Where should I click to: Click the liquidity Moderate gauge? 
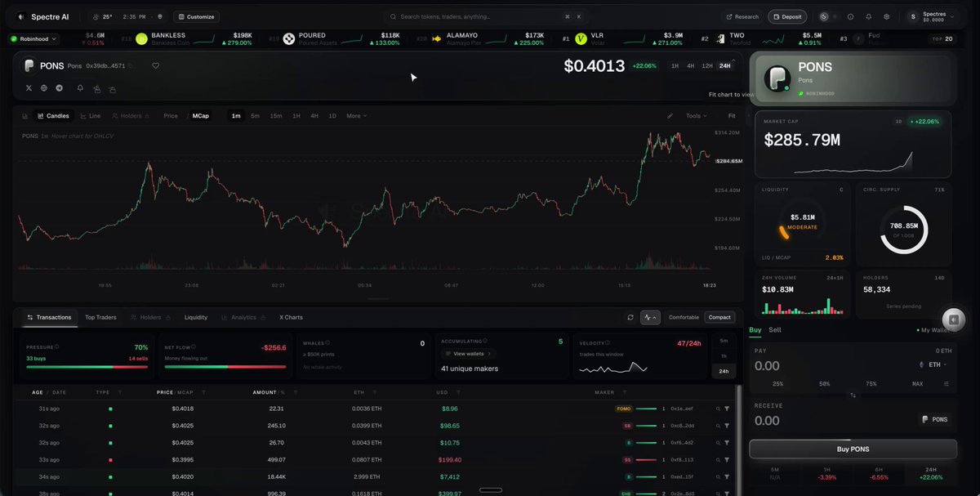[x=802, y=221]
